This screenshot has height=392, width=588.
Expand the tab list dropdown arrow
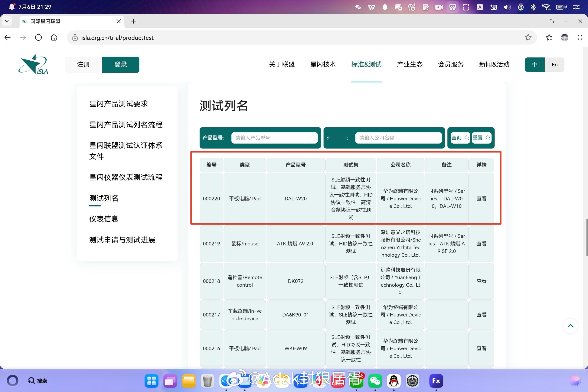[7, 21]
